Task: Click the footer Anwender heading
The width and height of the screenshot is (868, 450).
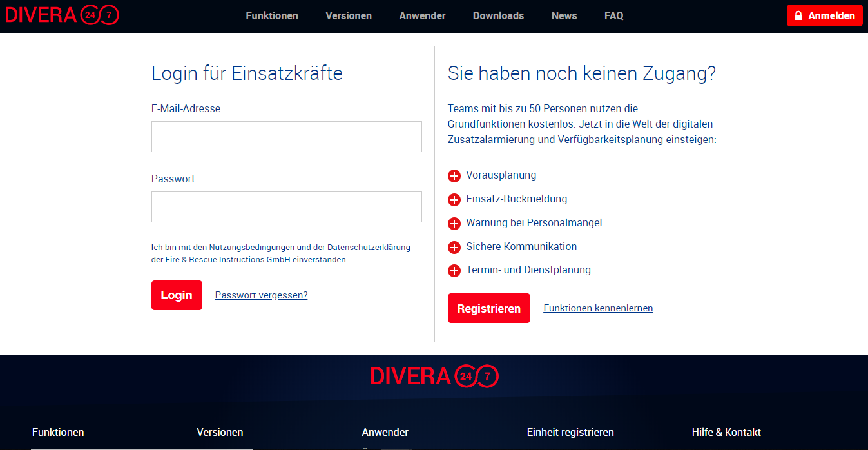Action: tap(385, 432)
